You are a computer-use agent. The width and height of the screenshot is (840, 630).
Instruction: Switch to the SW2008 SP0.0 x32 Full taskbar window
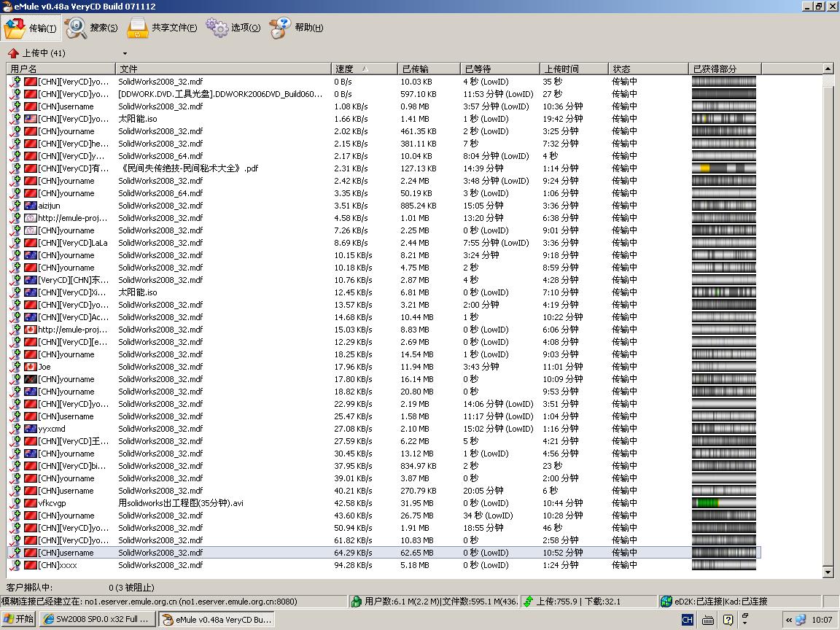(x=98, y=619)
